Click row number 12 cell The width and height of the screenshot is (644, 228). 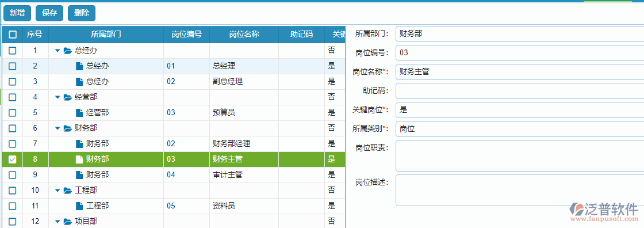coord(35,222)
